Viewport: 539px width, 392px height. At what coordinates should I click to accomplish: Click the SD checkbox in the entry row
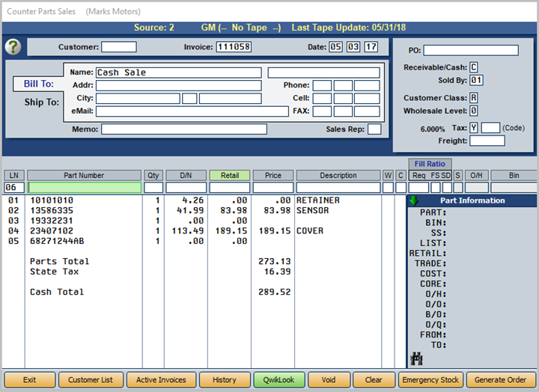tap(446, 188)
